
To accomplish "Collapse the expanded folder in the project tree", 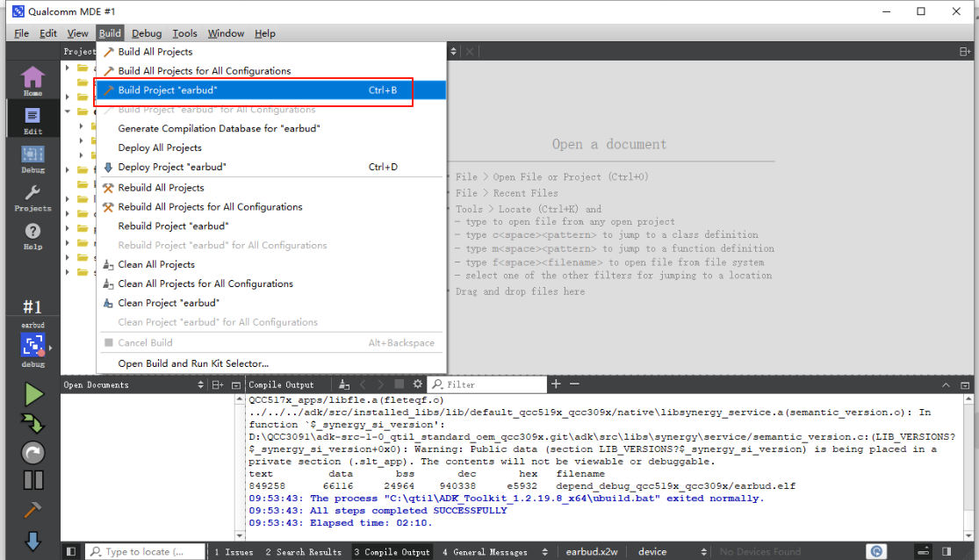I will point(68,111).
